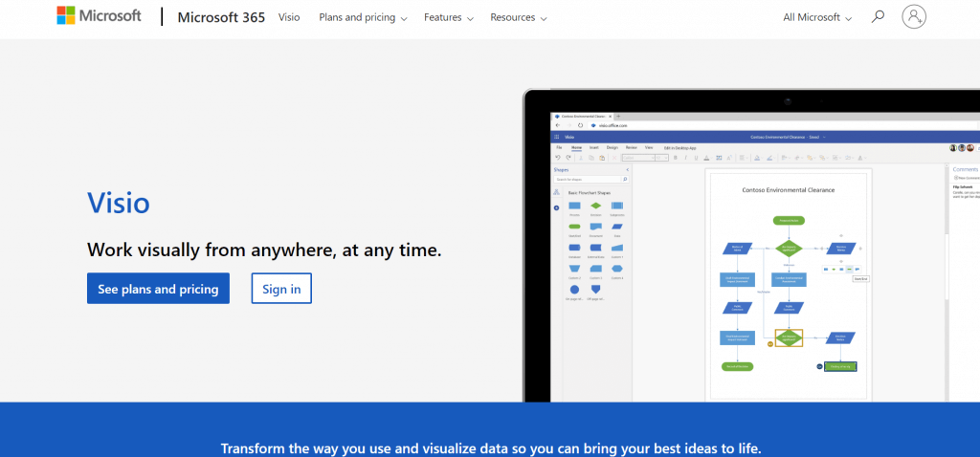Expand the Plans and pricing menu
This screenshot has width=980, height=457.
pos(363,17)
